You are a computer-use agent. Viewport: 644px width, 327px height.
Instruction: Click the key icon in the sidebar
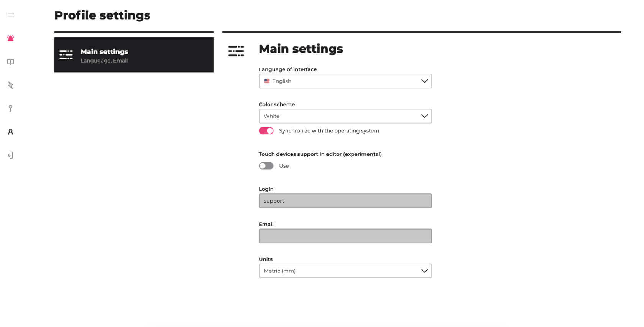point(10,108)
